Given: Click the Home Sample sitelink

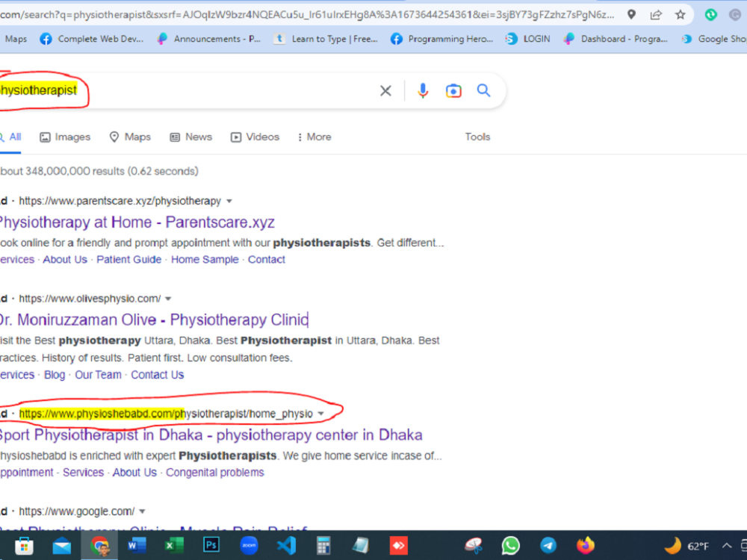Looking at the screenshot, I should pos(205,260).
